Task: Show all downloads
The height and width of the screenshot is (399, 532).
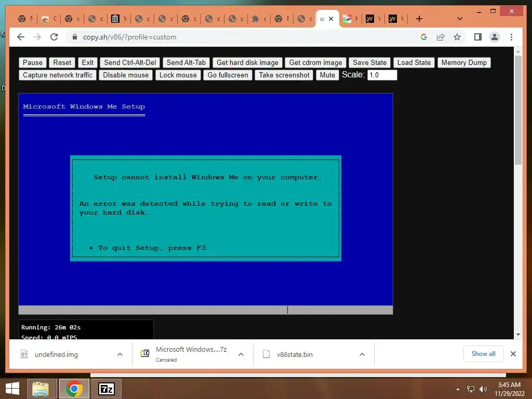Action: (484, 354)
